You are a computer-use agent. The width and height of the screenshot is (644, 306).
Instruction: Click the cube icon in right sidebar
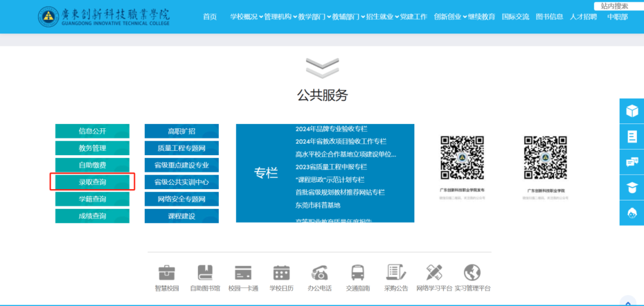tap(631, 111)
